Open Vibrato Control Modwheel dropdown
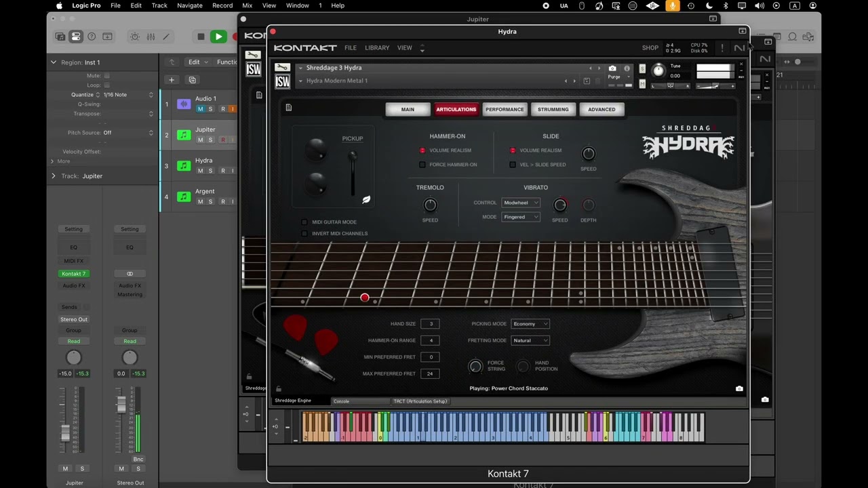This screenshot has width=868, height=488. (x=521, y=203)
